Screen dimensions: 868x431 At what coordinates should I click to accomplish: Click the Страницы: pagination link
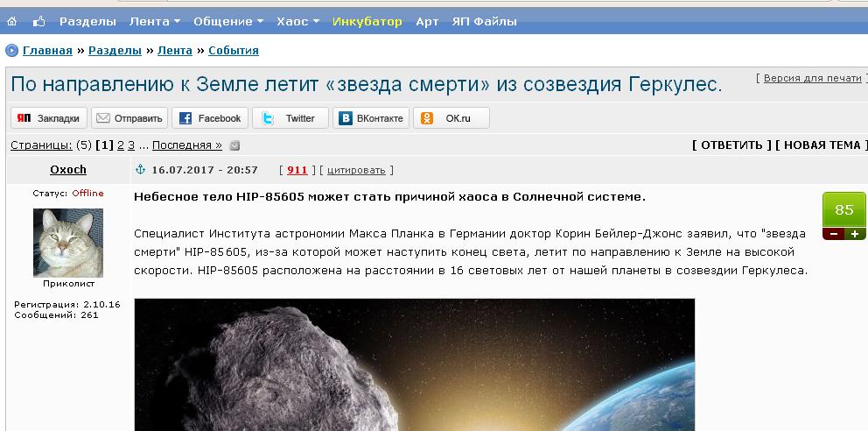[41, 145]
